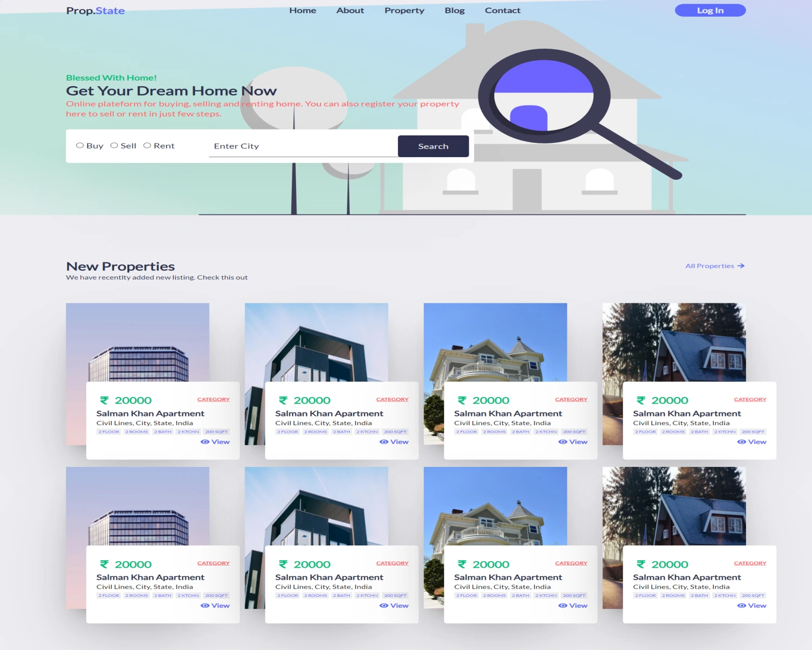Click the arrow icon beside All Properties

(741, 266)
